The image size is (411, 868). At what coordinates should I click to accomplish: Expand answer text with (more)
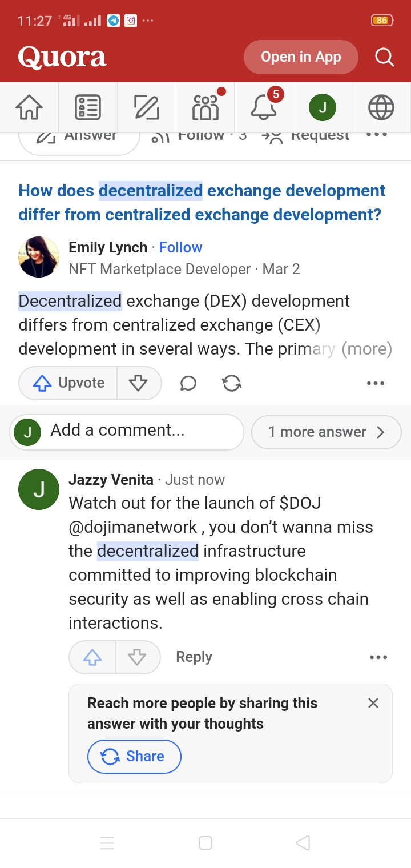tap(366, 349)
